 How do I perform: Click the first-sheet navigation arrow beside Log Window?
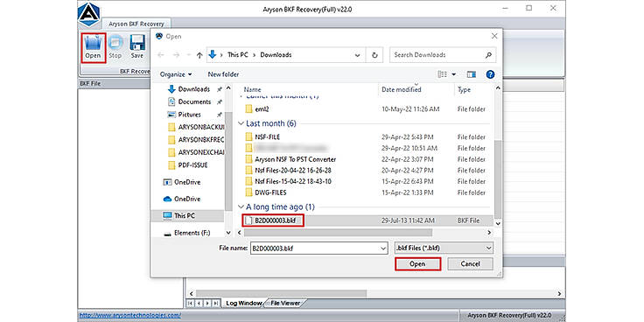pos(190,303)
